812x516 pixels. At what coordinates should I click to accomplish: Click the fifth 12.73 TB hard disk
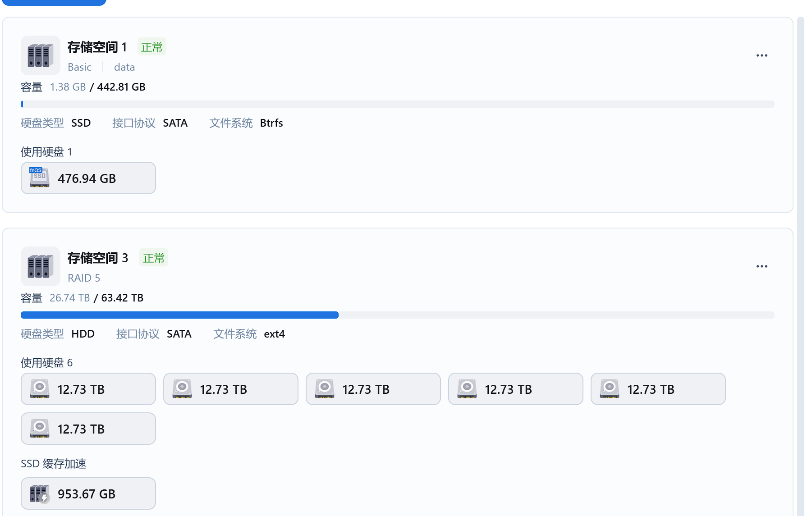[x=658, y=389]
